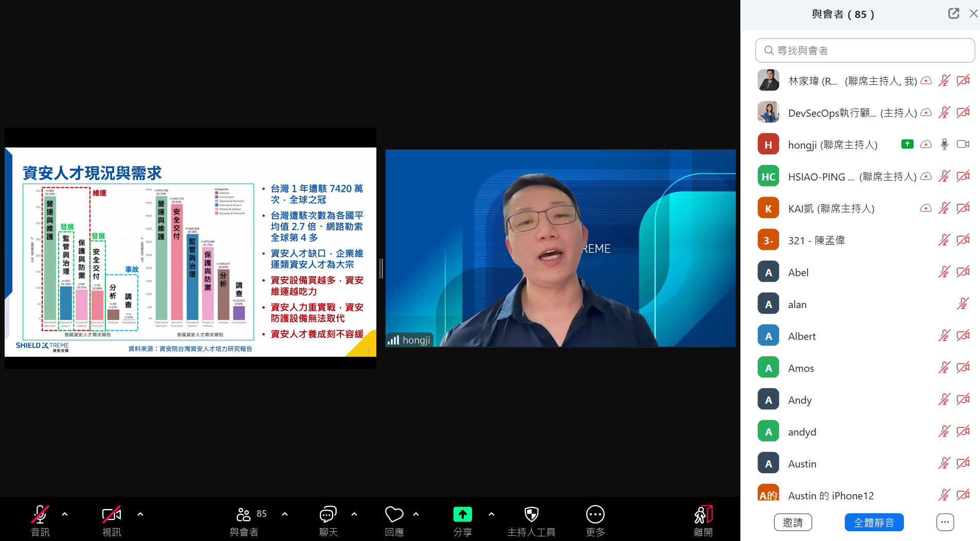Pop out the participants panel
The height and width of the screenshot is (541, 980).
coord(953,14)
